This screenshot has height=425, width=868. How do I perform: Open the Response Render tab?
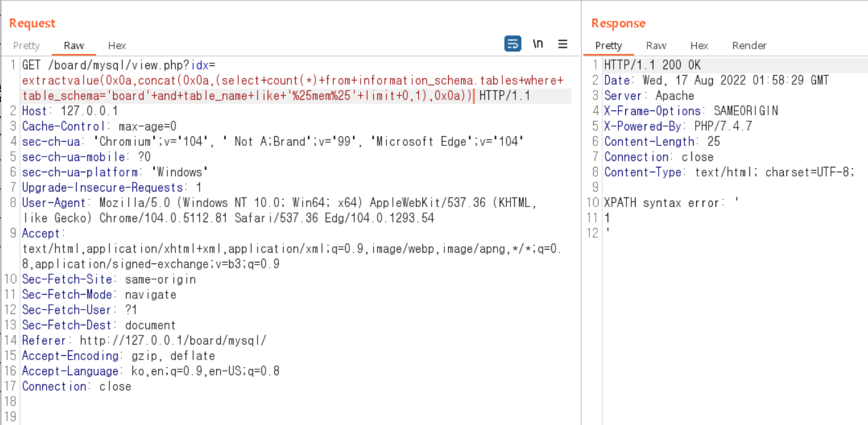(x=749, y=46)
